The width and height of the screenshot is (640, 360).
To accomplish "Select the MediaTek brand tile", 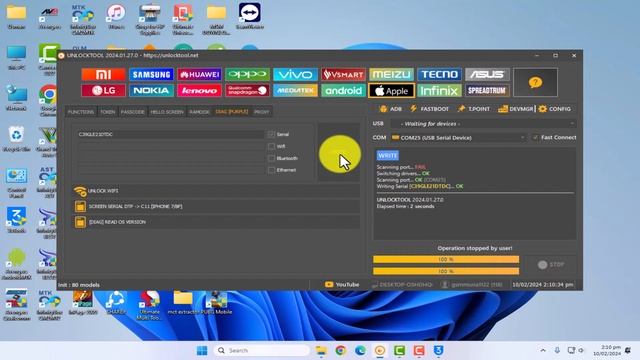I will (296, 90).
